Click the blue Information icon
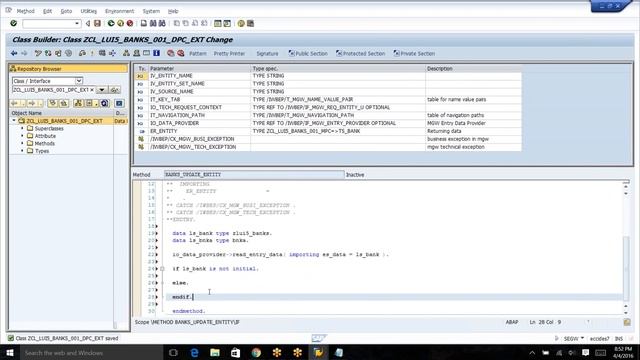This screenshot has width=640, height=360. point(156,53)
